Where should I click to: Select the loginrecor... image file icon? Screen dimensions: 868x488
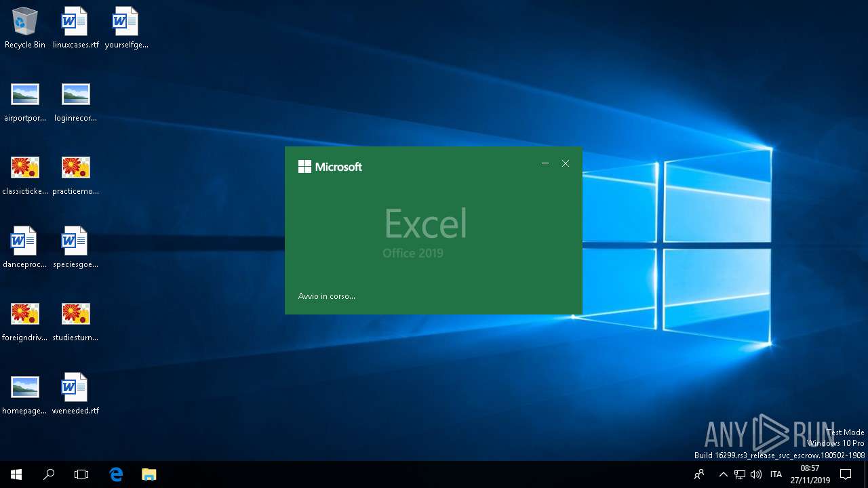[75, 101]
